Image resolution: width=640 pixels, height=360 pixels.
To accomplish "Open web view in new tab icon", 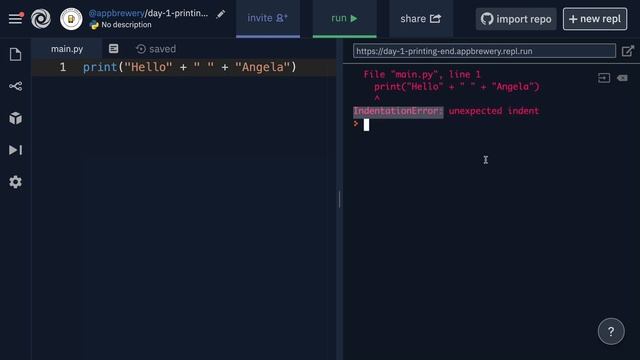I will coord(628,51).
